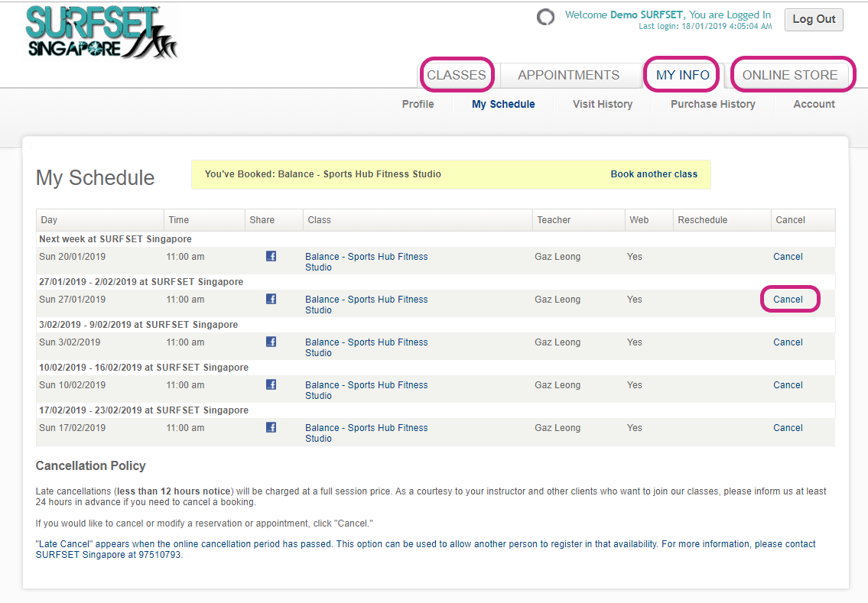Click the 'You've Booked: Balance' confirmation text
The height and width of the screenshot is (603, 868).
pyautogui.click(x=323, y=174)
